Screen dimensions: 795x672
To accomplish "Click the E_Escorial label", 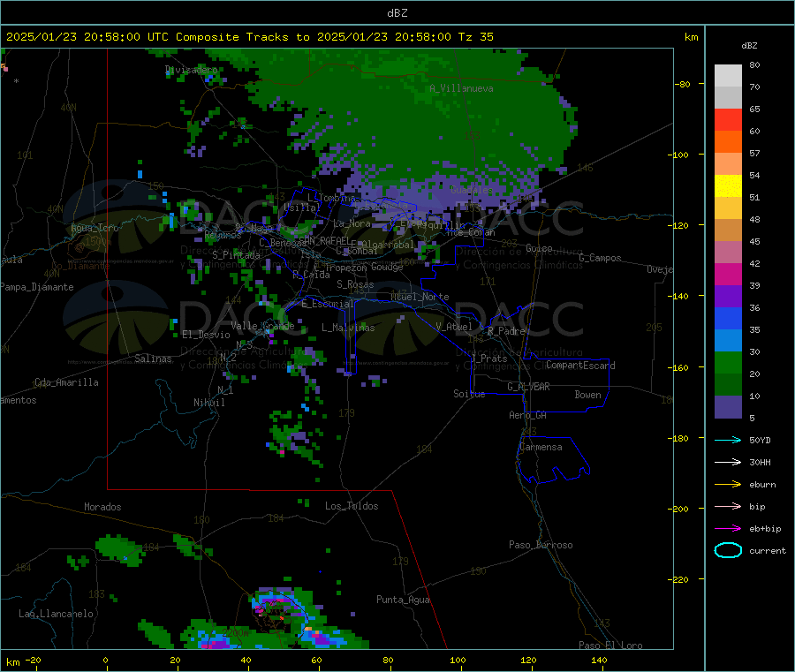I will pyautogui.click(x=328, y=304).
